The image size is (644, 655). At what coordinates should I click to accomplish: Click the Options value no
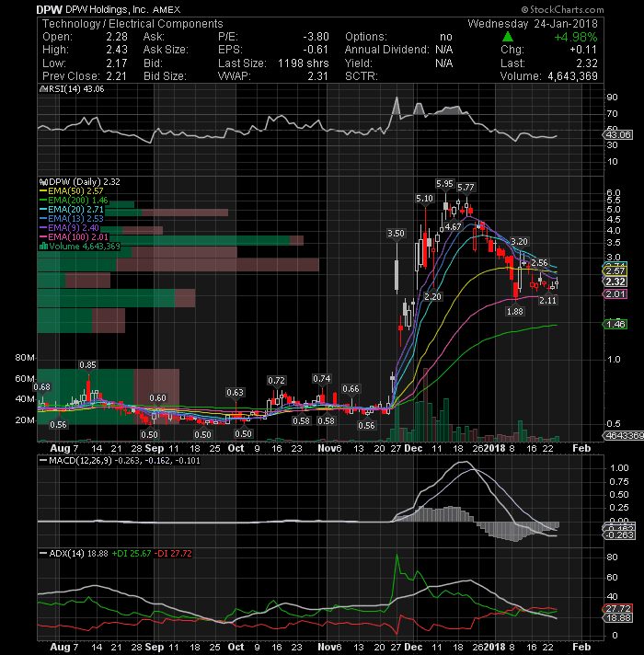pos(445,37)
